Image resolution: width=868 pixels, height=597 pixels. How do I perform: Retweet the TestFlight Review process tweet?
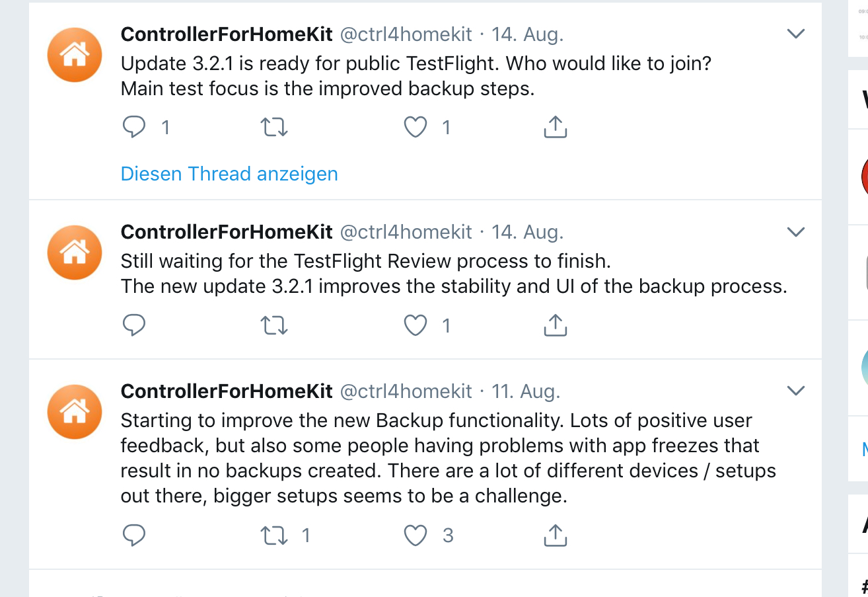(x=274, y=325)
